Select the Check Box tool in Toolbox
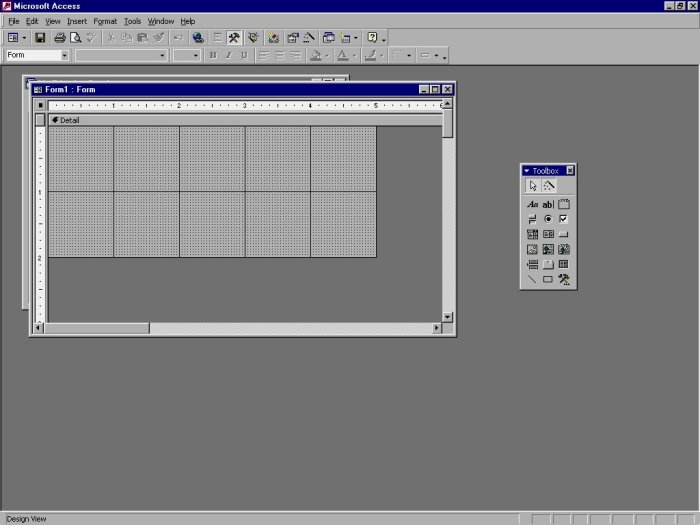This screenshot has width=700, height=525. 564,219
